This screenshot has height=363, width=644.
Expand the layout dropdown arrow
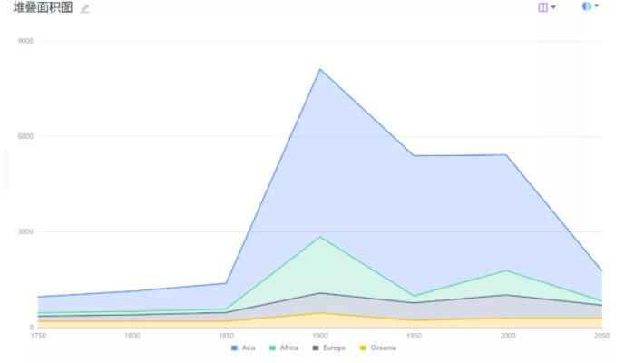pos(553,7)
